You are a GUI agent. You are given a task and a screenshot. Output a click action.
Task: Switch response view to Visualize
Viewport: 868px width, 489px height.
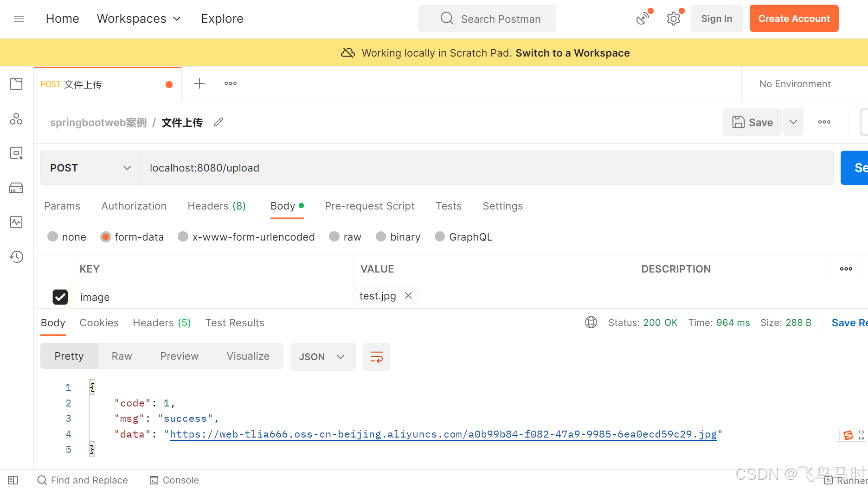pyautogui.click(x=248, y=356)
